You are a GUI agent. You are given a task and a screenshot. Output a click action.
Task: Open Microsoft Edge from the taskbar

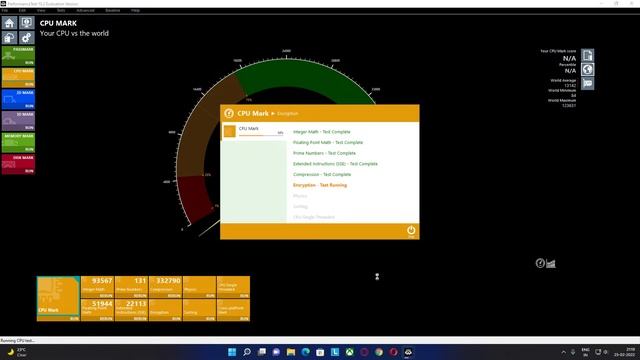tap(305, 352)
